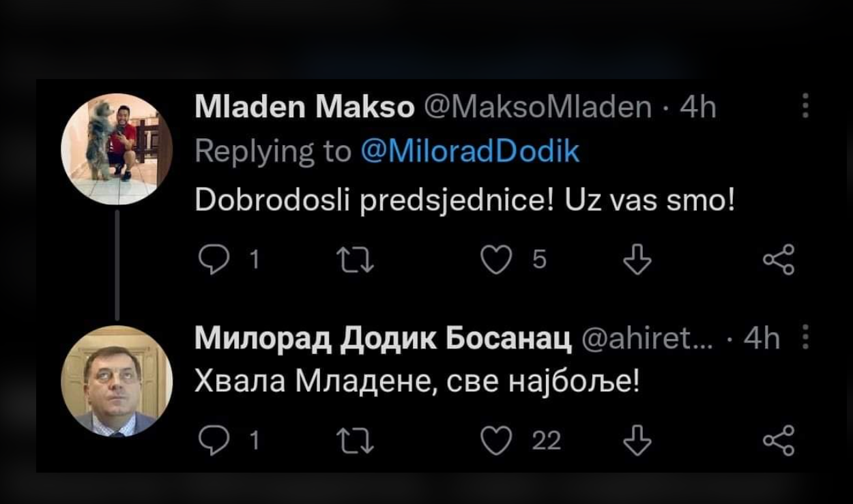Like the Хвала Младене tweet

495,441
